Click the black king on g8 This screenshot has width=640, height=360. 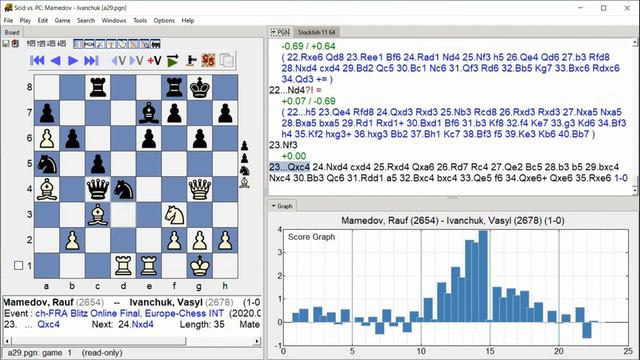point(200,87)
